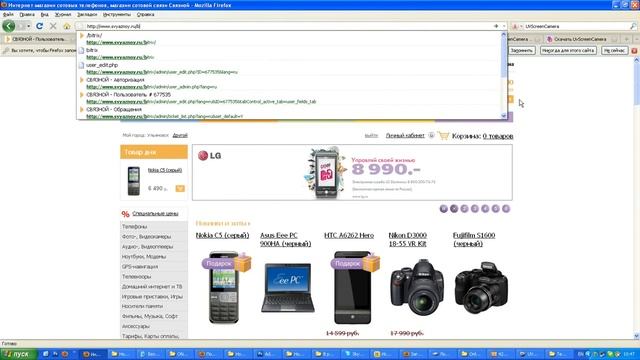Click the выйти logout link

(x=371, y=136)
